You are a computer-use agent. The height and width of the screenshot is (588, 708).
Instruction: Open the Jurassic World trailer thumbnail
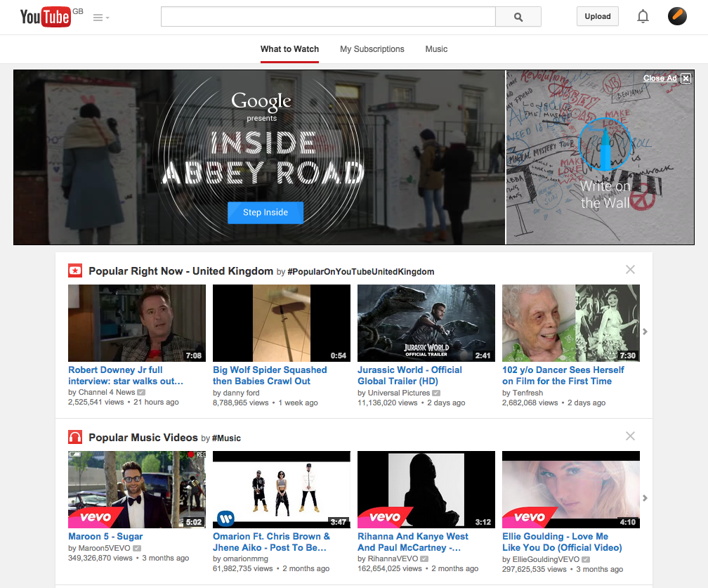[x=426, y=323]
